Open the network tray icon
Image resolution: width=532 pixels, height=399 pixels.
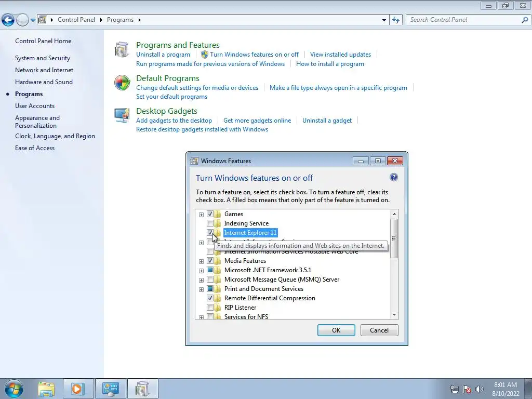(x=454, y=389)
